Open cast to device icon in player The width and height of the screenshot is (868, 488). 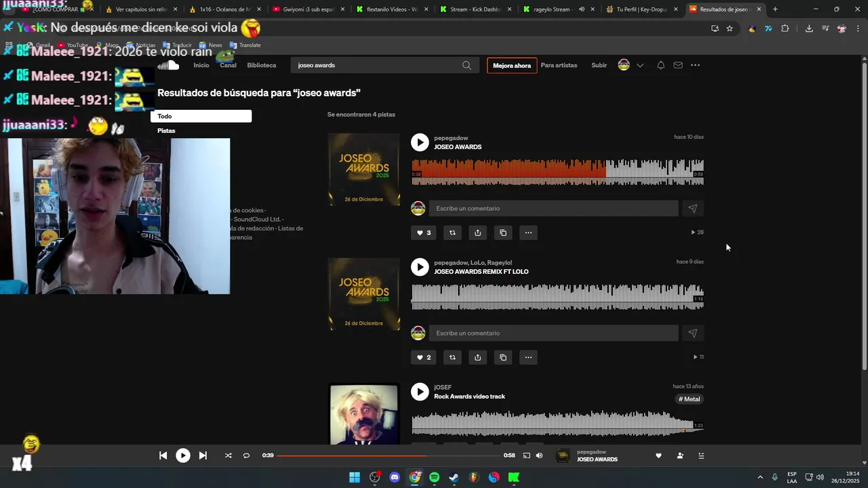pos(526,455)
